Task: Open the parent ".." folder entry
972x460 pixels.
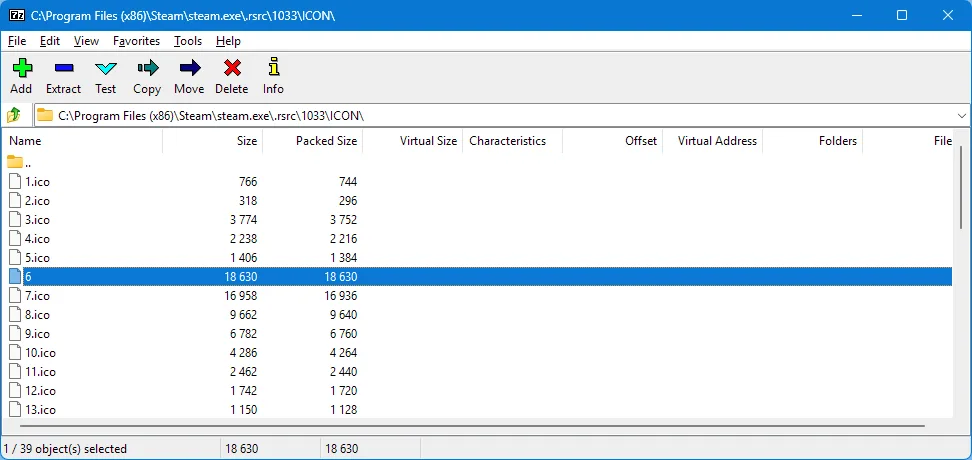Action: 28,162
